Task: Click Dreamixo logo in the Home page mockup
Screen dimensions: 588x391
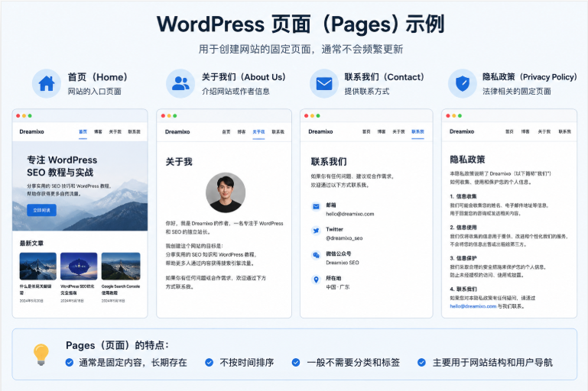Action: coord(31,132)
